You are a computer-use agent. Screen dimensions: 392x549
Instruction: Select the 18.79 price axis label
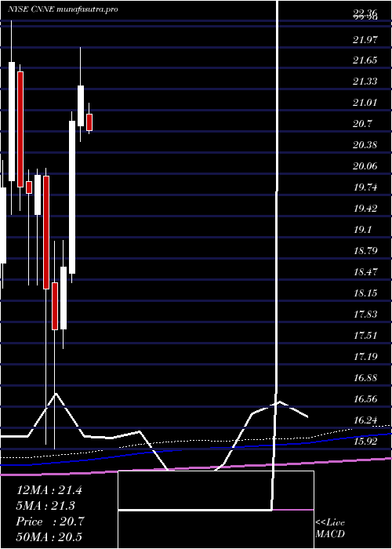(x=365, y=250)
